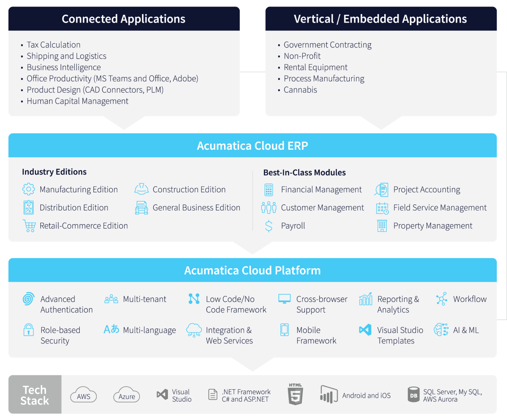Click the Workflow label

click(470, 299)
